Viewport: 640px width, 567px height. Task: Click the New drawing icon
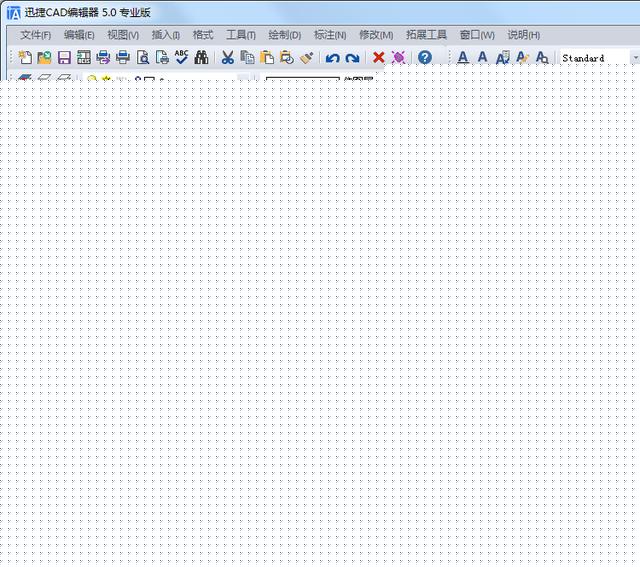coord(25,57)
